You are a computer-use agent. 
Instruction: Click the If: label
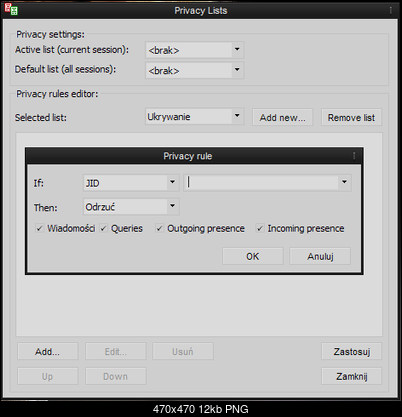39,183
